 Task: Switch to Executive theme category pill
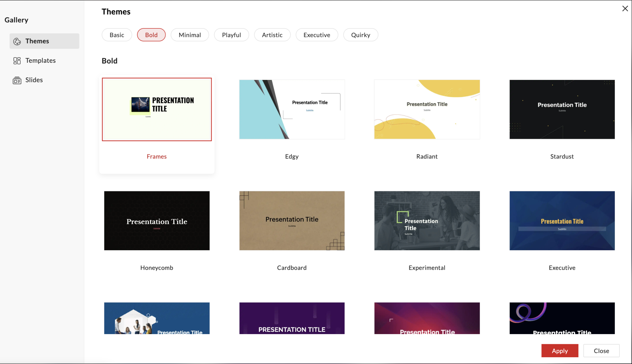coord(317,35)
